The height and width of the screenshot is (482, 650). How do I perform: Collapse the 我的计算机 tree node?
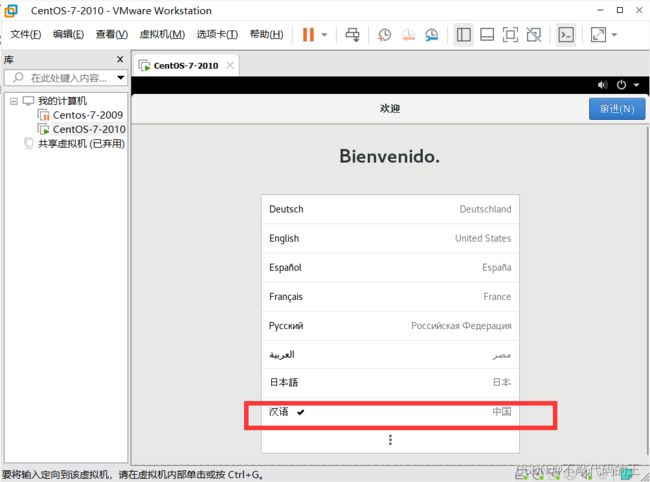pos(14,101)
